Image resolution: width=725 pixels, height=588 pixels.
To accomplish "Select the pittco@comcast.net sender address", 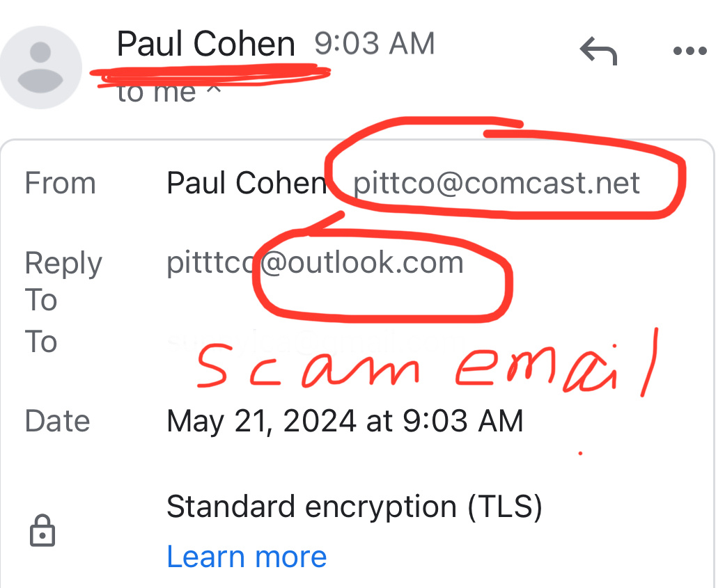I will pos(497,184).
